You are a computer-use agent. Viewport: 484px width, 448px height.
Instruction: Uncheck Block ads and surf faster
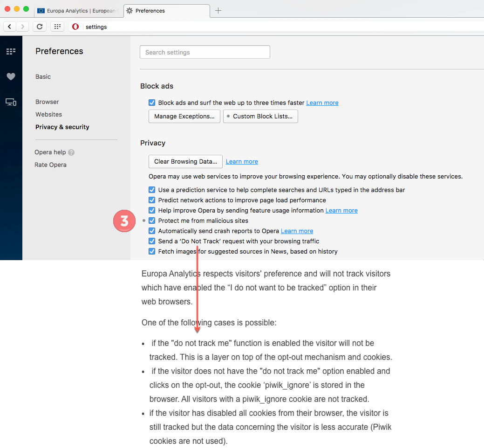152,103
